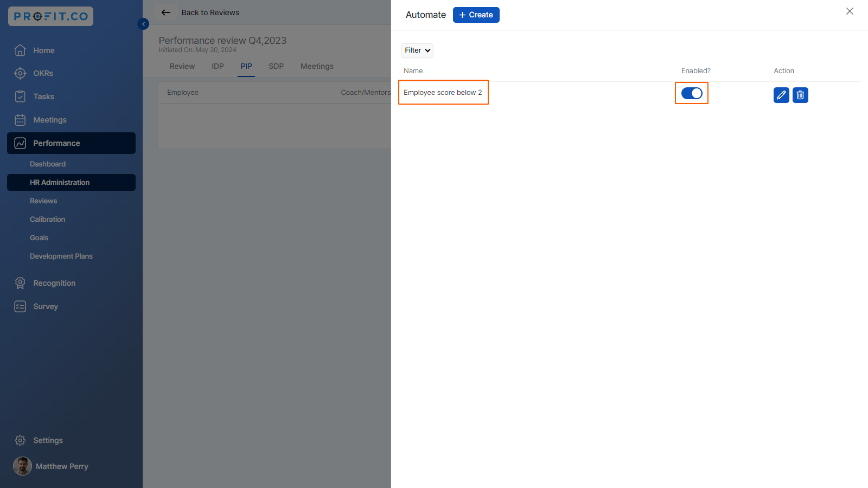Click the 'Employee score below 2' name
The height and width of the screenshot is (488, 868).
(x=443, y=92)
